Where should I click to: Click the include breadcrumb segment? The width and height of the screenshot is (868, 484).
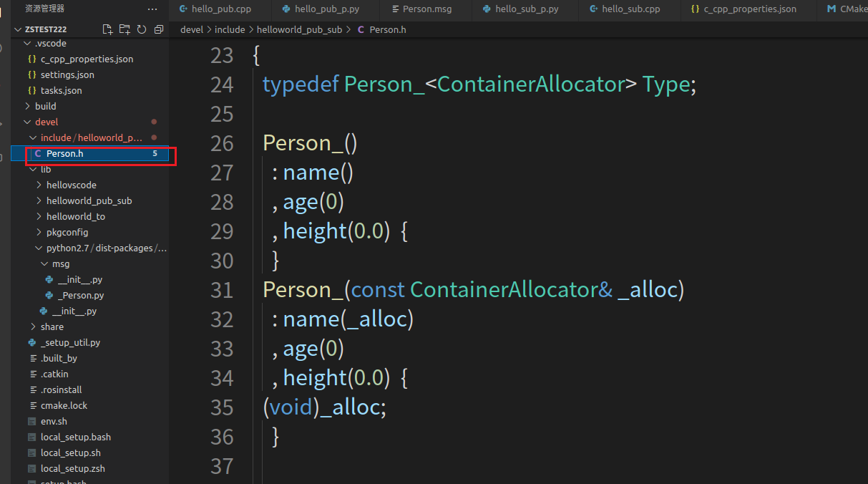coord(229,29)
